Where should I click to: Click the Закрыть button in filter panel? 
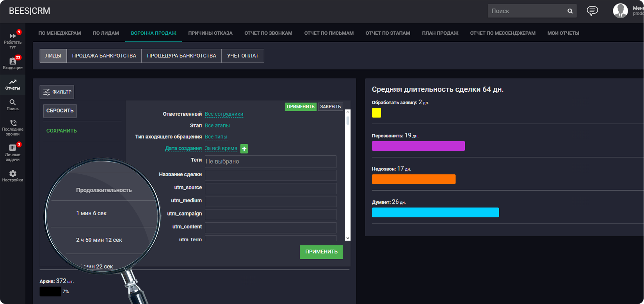click(331, 107)
